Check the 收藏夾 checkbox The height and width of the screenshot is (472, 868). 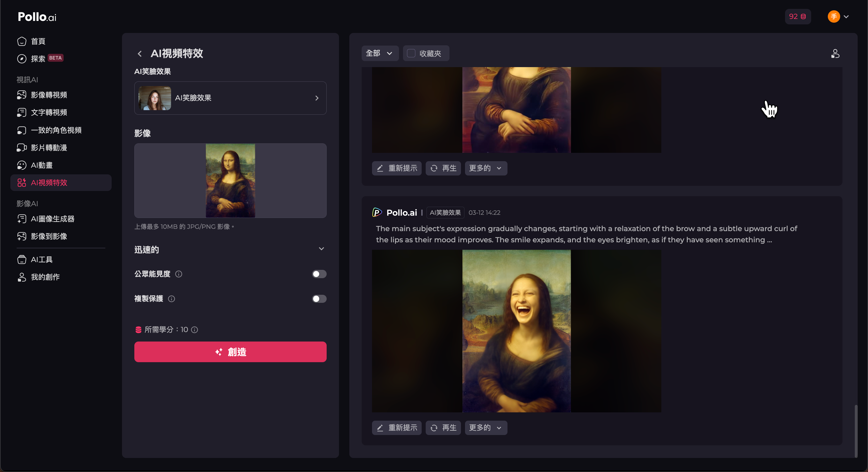(x=411, y=53)
